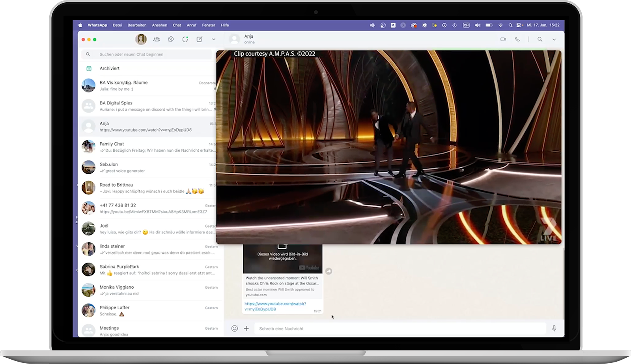Click the Schreib eine Nachricht message field

coord(400,328)
